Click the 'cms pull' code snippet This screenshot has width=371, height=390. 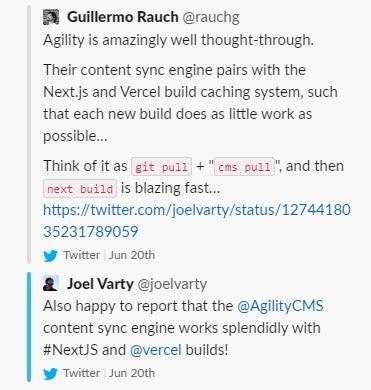[x=244, y=167]
